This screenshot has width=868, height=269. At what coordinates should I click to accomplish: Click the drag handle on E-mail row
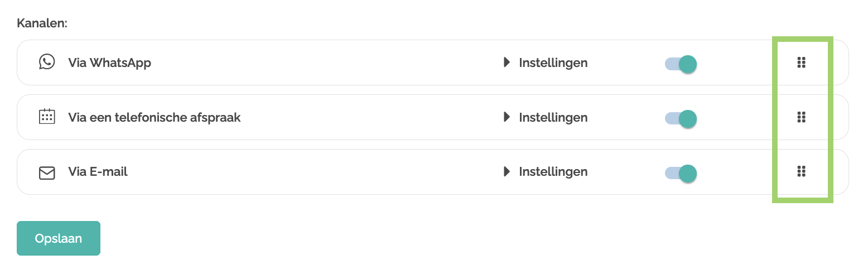801,171
